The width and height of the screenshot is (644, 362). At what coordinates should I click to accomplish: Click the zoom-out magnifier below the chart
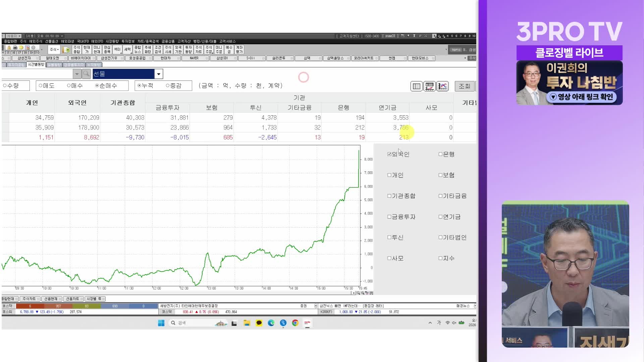click(x=358, y=293)
